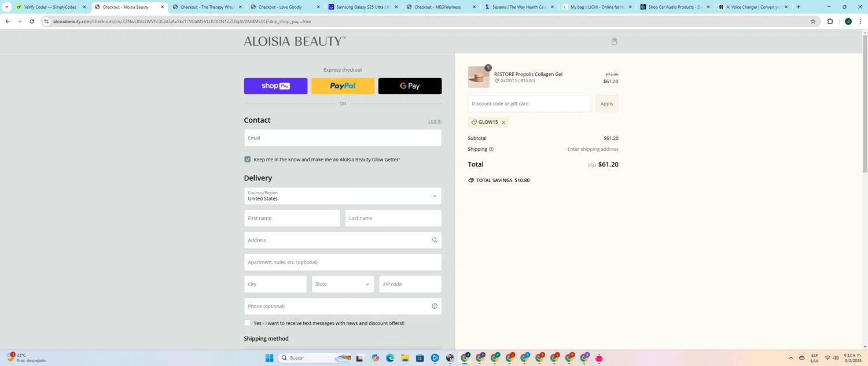868x366 pixels.
Task: Open the clock showing 6:12 a. m.
Action: click(x=853, y=358)
